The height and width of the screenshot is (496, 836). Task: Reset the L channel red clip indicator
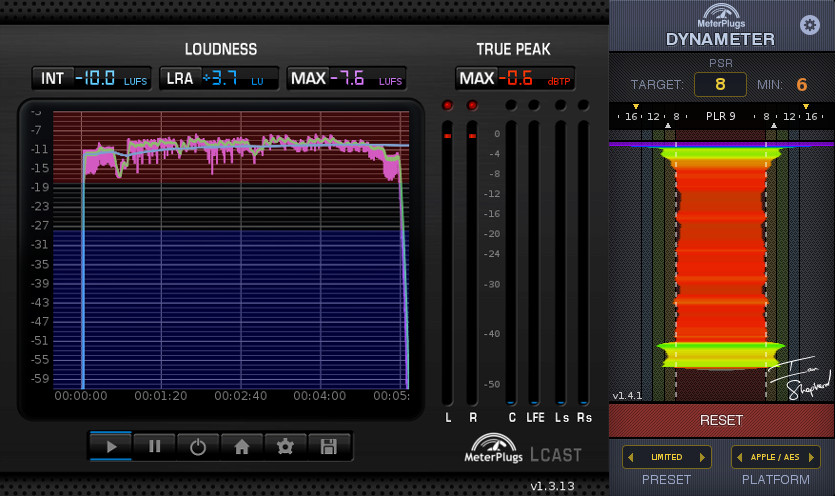[447, 105]
